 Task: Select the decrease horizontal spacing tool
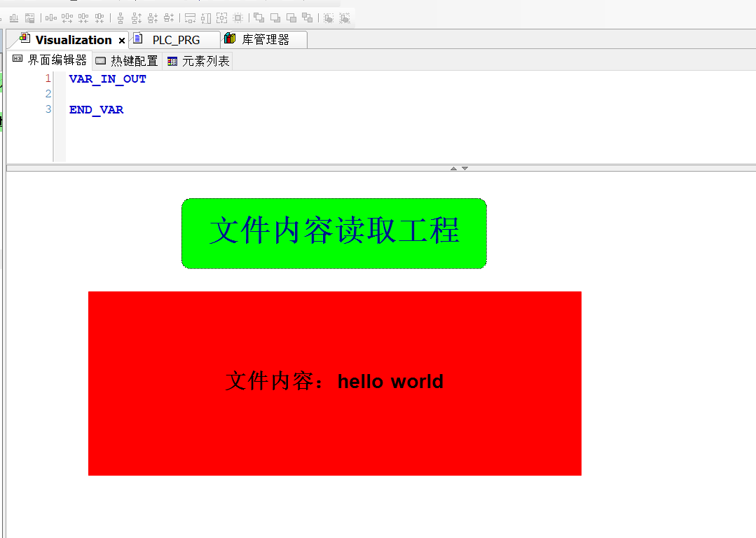click(x=83, y=18)
